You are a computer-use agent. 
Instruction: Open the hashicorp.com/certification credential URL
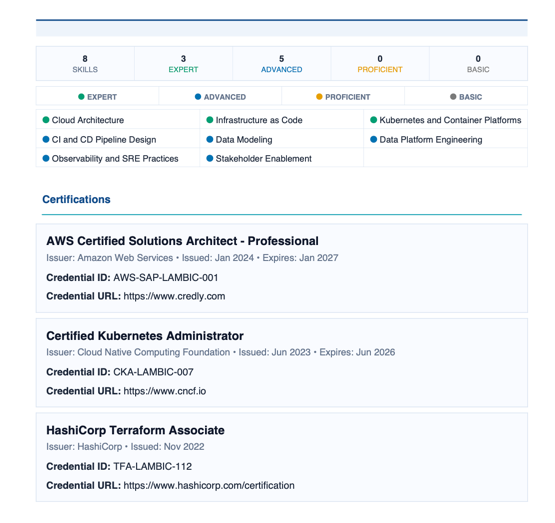[x=209, y=485]
